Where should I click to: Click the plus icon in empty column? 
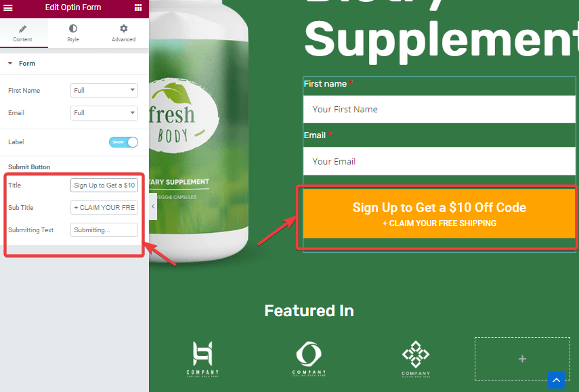(x=522, y=359)
